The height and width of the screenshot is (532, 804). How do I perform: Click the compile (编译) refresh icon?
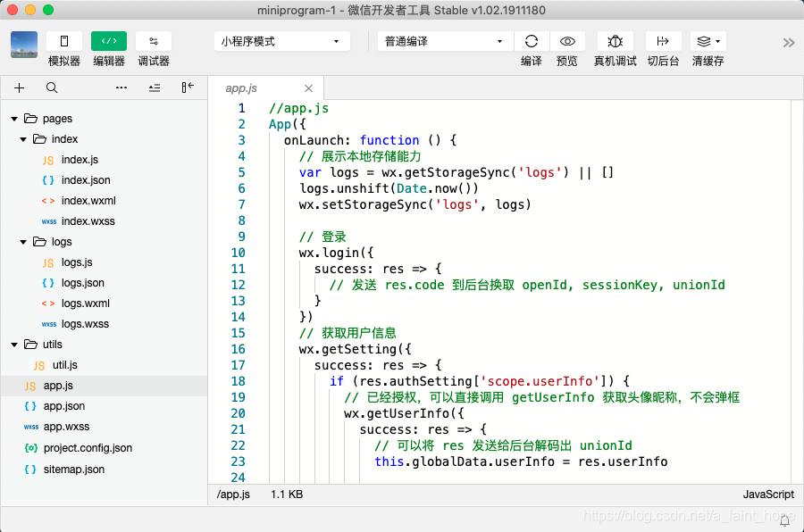(x=532, y=41)
